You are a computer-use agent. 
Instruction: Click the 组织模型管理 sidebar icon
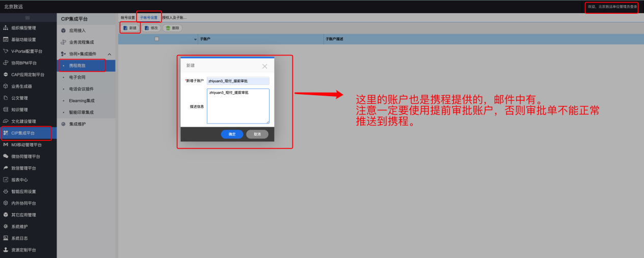tap(6, 28)
